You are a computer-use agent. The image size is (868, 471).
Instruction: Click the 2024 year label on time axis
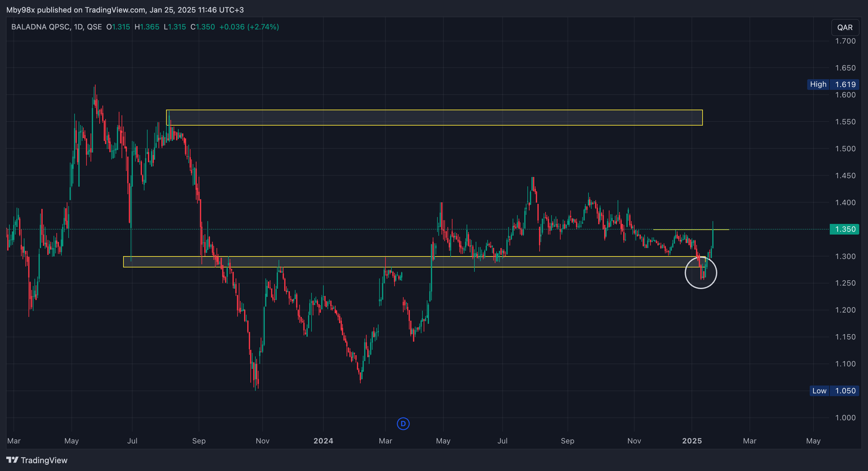click(323, 441)
